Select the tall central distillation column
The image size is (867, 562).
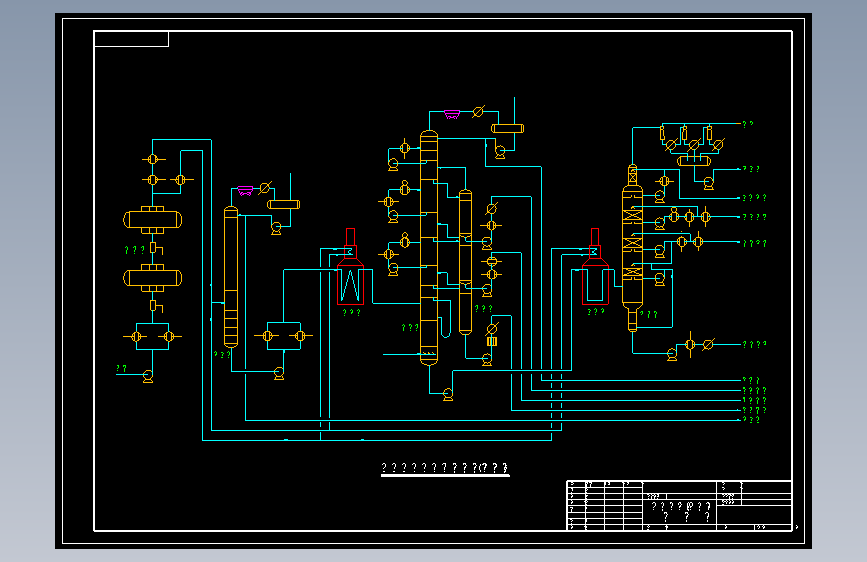[x=429, y=248]
